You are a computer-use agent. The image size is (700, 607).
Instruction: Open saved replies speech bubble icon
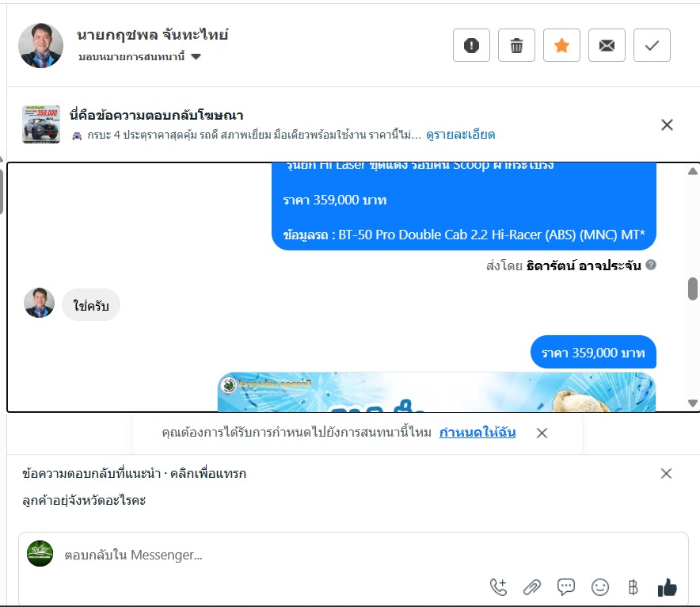(x=565, y=587)
